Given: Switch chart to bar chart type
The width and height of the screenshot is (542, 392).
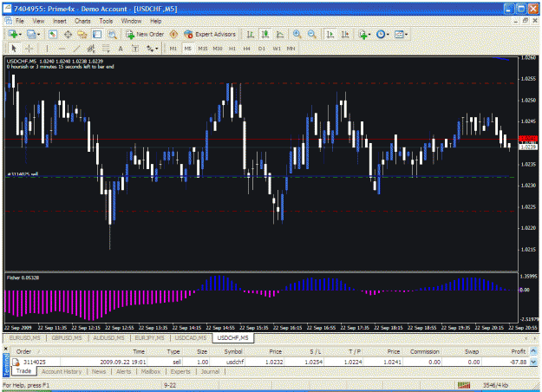Looking at the screenshot, I should [251, 34].
